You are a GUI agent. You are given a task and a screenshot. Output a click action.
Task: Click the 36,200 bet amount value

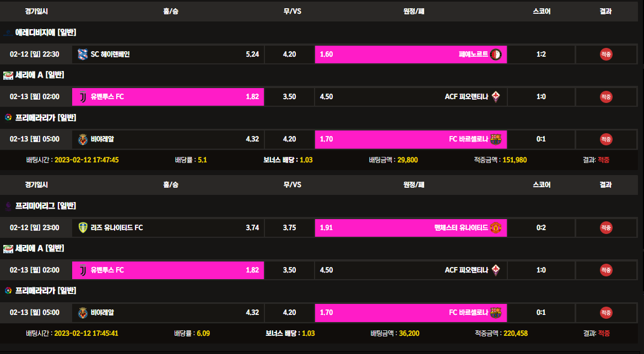tap(408, 333)
